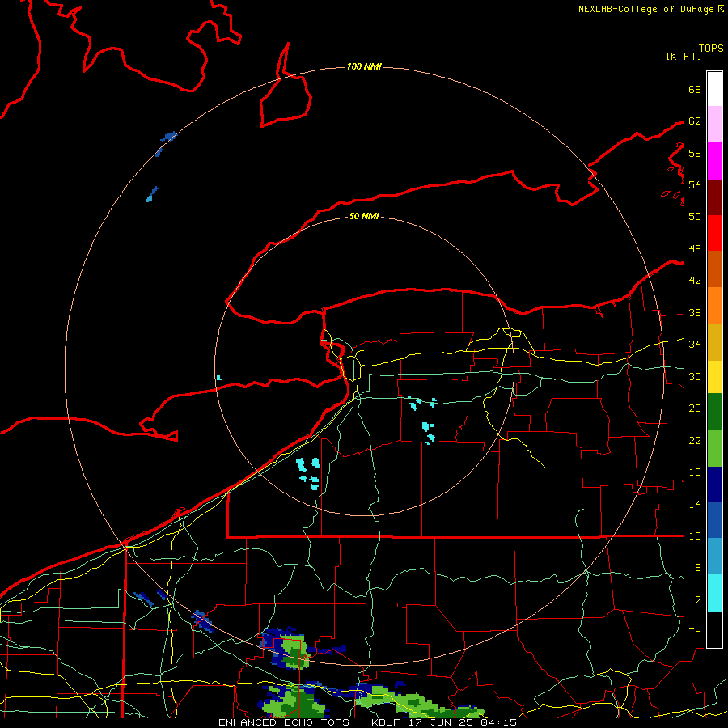This screenshot has height=728, width=728.
Task: Click the [K FT] units label
Action: [684, 56]
